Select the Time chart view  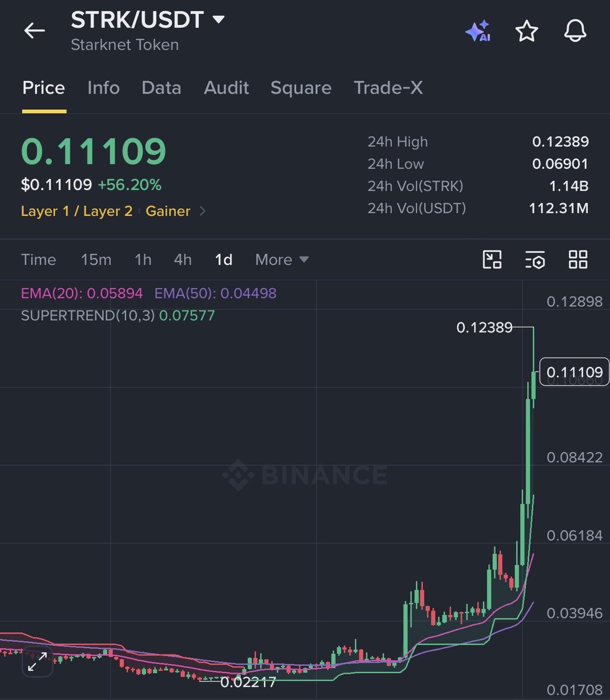click(38, 260)
